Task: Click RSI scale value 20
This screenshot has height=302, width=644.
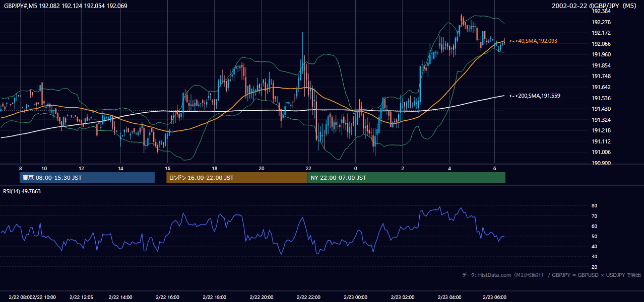Action: pos(595,267)
